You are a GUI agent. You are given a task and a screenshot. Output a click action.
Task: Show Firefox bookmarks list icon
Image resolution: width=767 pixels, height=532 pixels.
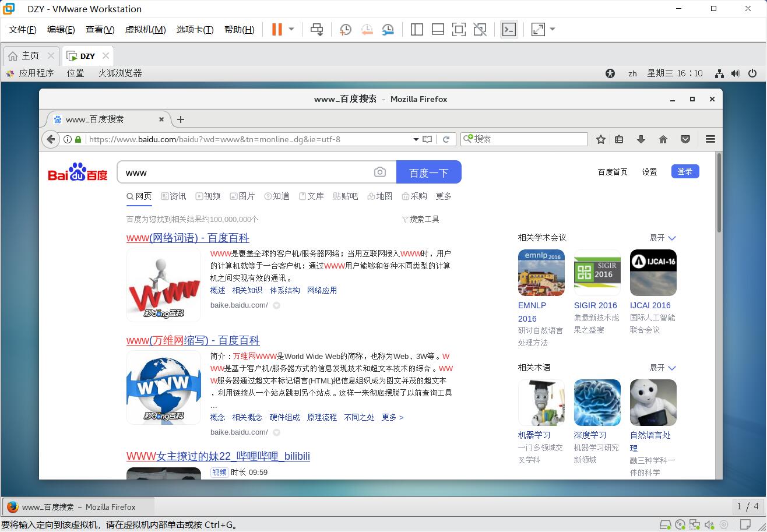(620, 139)
